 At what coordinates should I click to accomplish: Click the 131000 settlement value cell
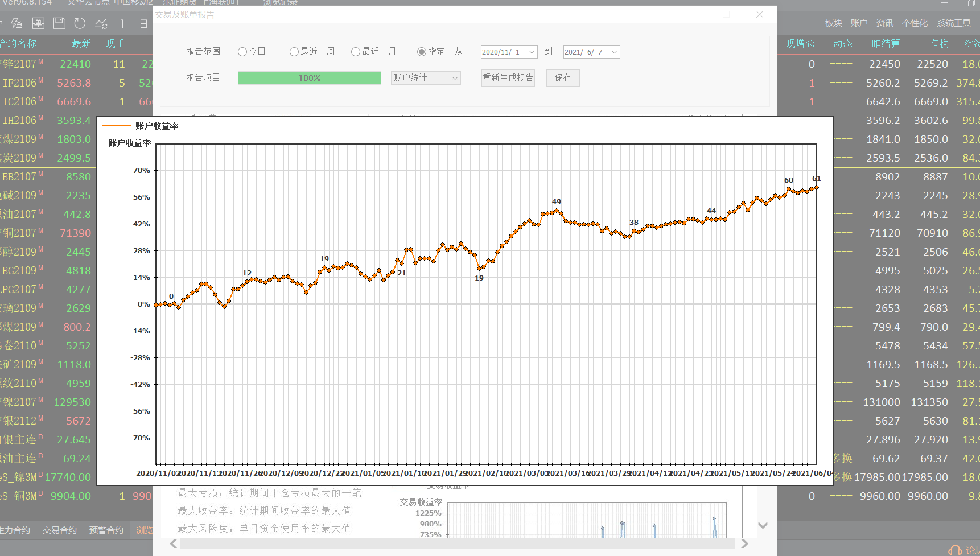[x=882, y=402]
